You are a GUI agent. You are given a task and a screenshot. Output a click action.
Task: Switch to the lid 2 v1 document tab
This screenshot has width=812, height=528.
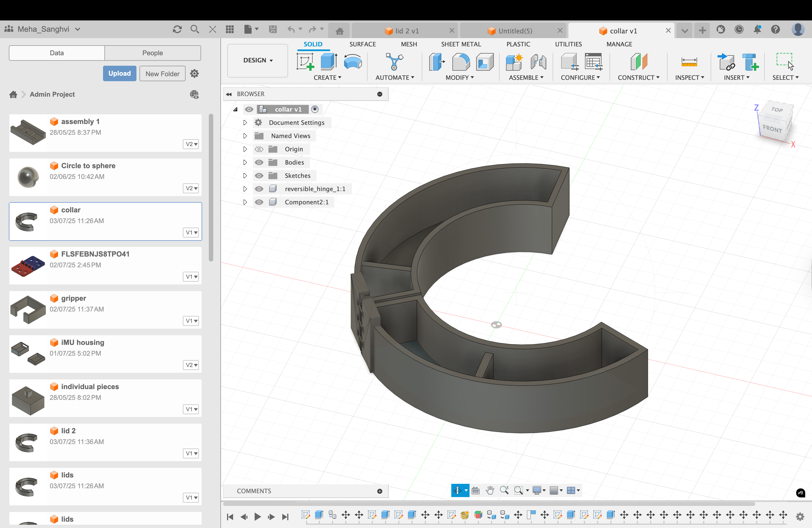(406, 31)
